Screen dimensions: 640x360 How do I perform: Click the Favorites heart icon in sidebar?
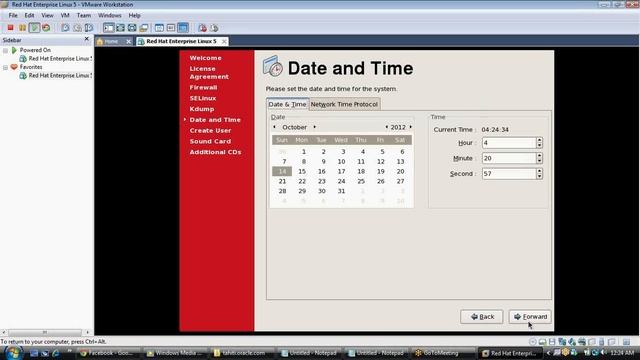14,67
